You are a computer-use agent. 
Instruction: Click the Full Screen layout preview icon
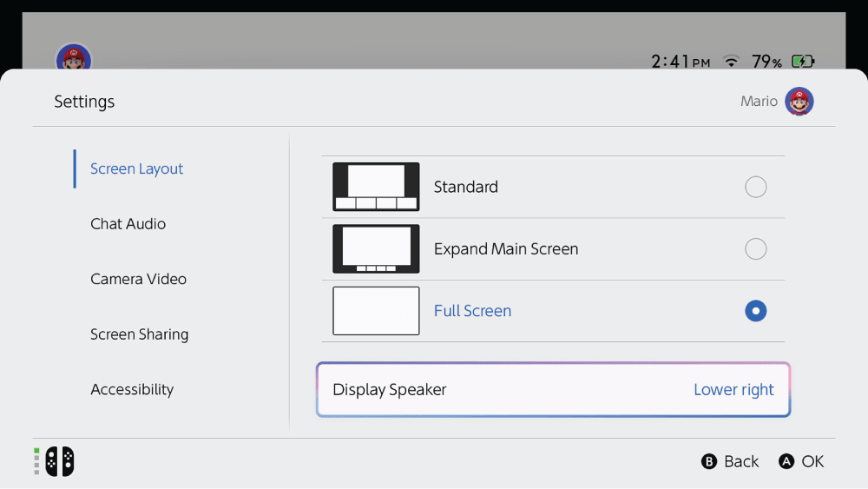coord(376,311)
